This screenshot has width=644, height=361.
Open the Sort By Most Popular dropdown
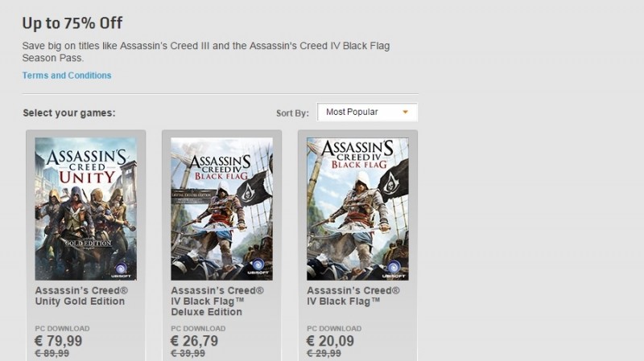[x=367, y=112]
